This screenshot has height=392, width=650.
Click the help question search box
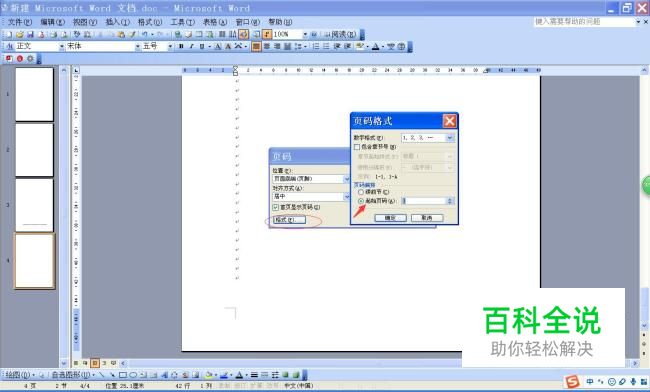point(584,22)
